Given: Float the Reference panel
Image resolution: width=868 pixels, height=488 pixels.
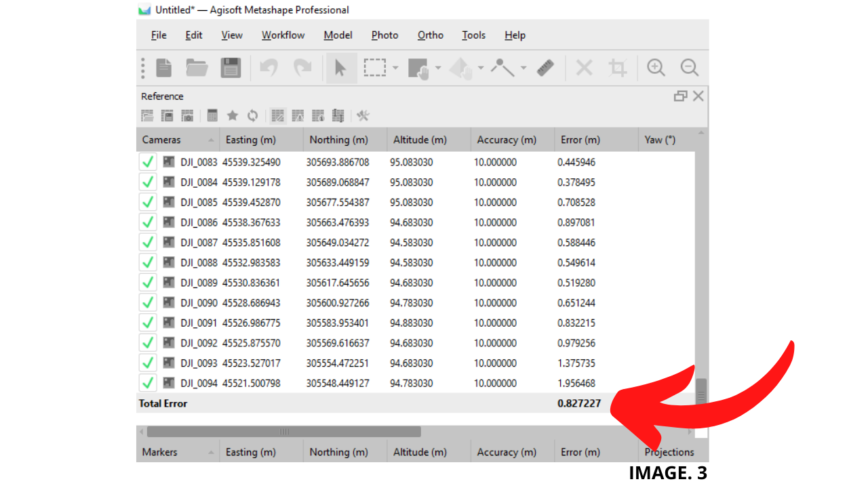Looking at the screenshot, I should coord(680,96).
